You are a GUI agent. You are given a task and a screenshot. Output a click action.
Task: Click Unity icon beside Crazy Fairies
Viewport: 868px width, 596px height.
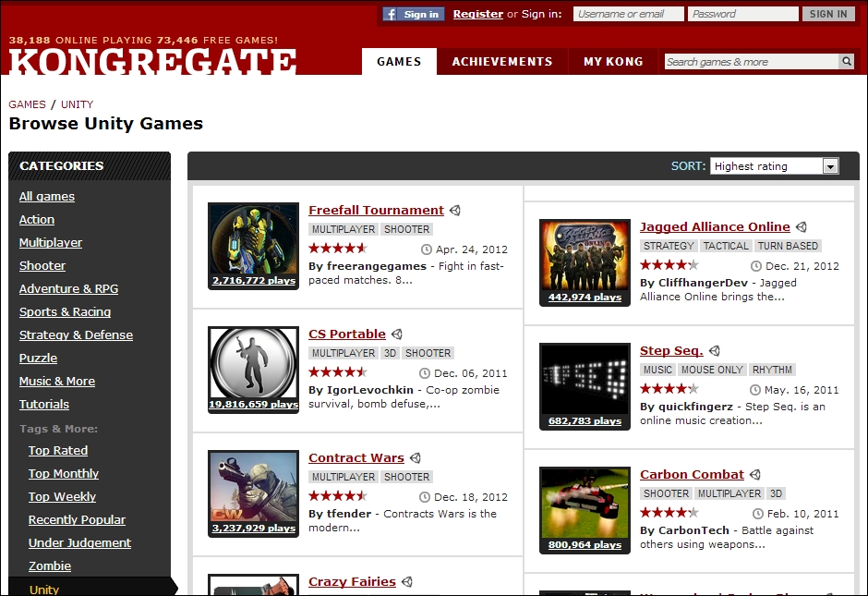pyautogui.click(x=407, y=582)
